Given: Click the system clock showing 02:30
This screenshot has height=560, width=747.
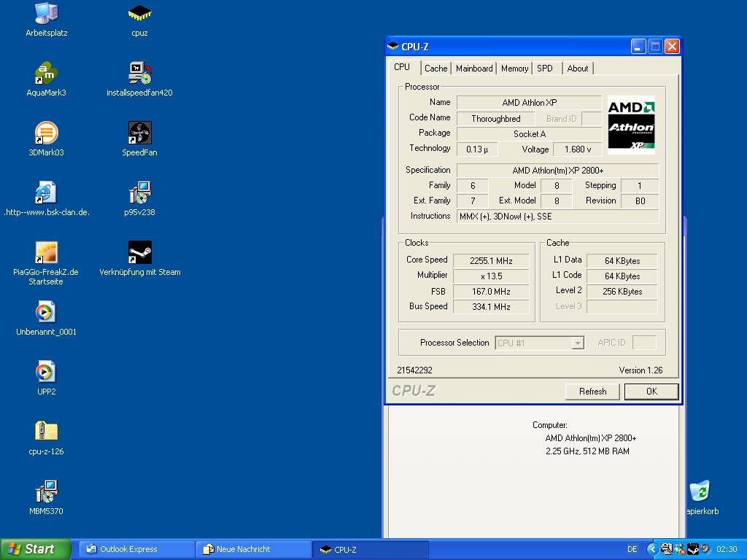Looking at the screenshot, I should [x=727, y=550].
